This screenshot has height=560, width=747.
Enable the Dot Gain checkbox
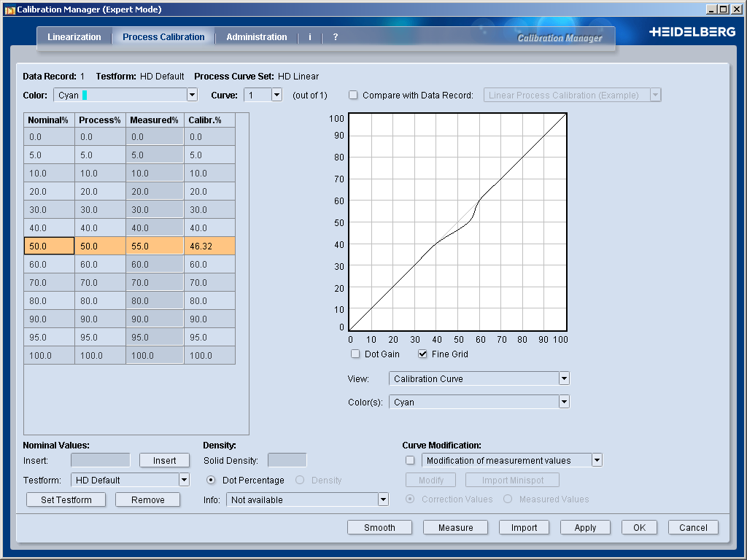point(355,354)
